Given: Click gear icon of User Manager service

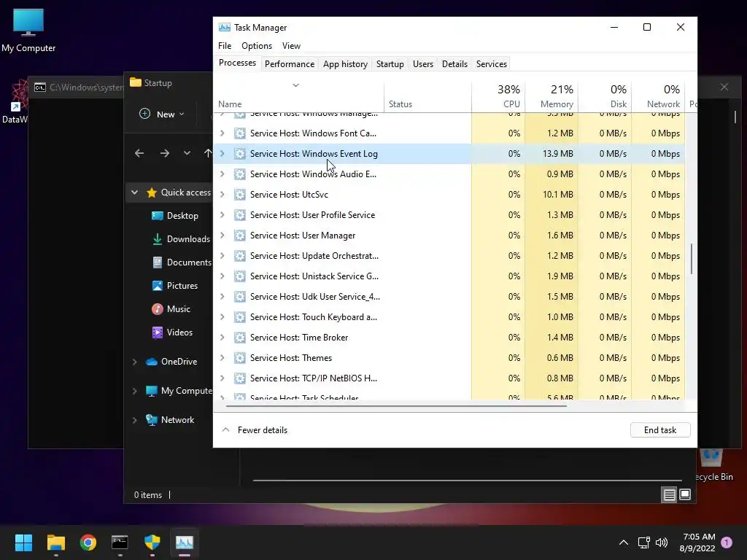Looking at the screenshot, I should click(x=239, y=236).
